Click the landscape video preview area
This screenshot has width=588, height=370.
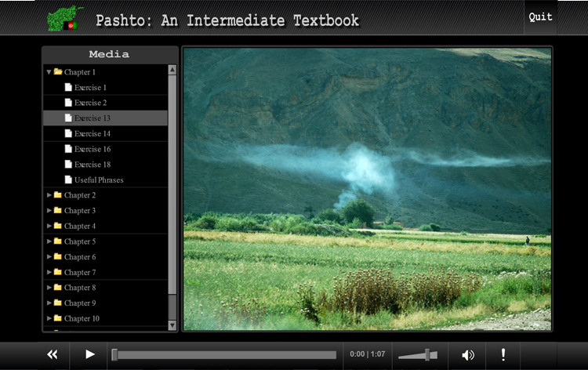tap(367, 189)
